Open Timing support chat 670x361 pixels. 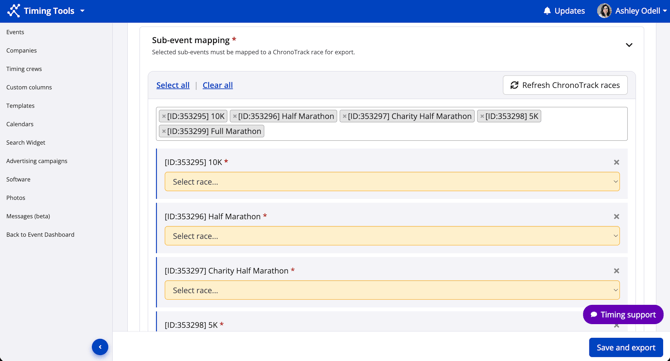point(623,314)
